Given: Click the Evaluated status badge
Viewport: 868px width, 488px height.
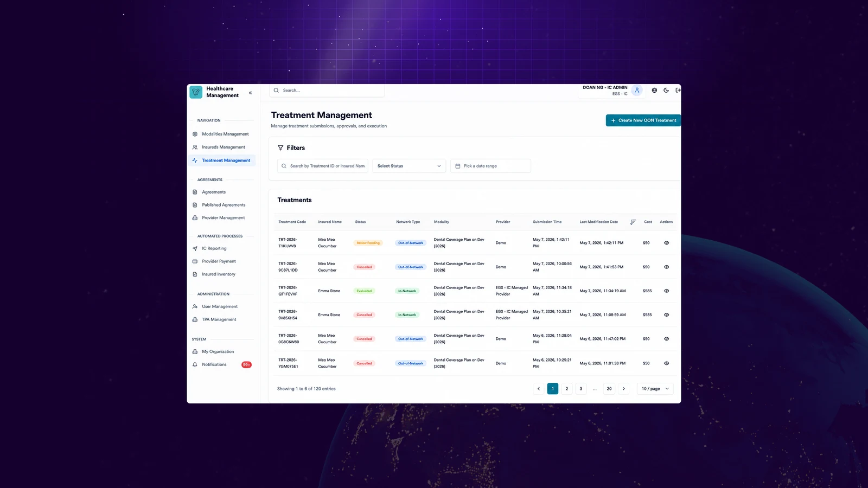Looking at the screenshot, I should 364,291.
